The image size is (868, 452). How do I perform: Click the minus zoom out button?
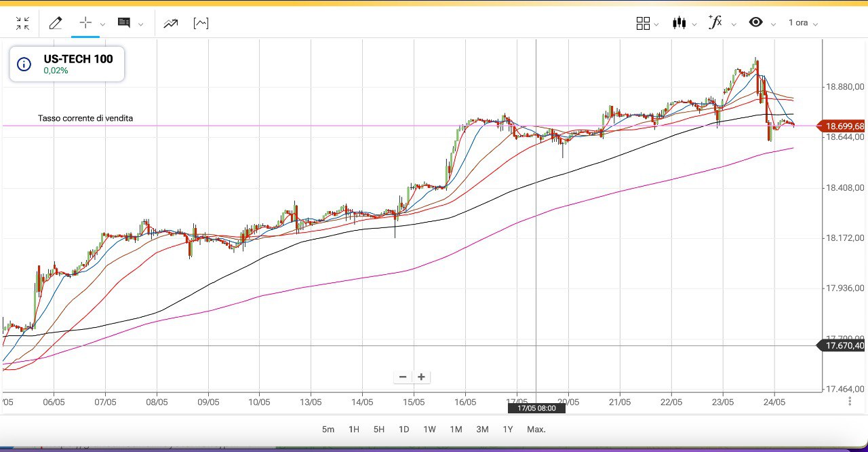pyautogui.click(x=403, y=377)
